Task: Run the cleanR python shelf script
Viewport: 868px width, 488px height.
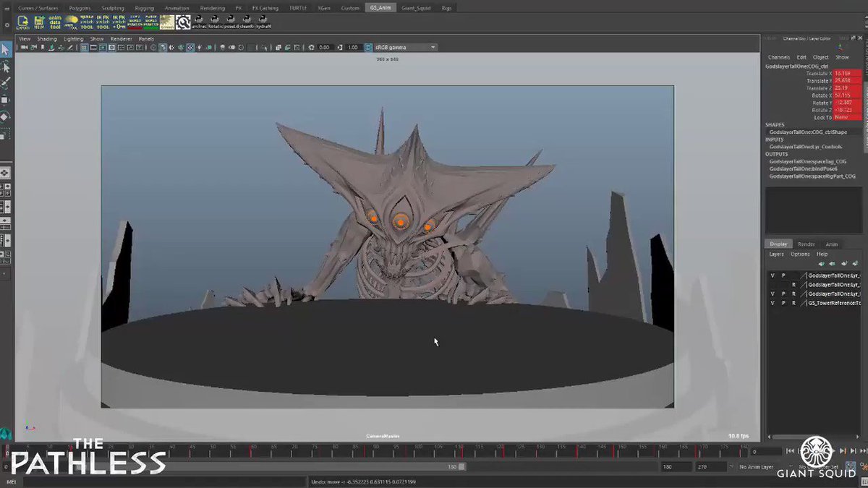Action: point(247,22)
